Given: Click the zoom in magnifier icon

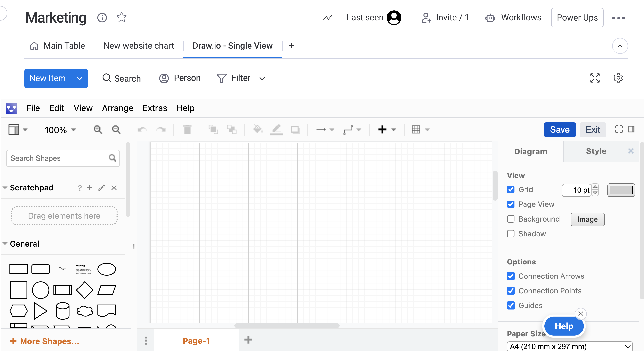Looking at the screenshot, I should click(x=98, y=130).
